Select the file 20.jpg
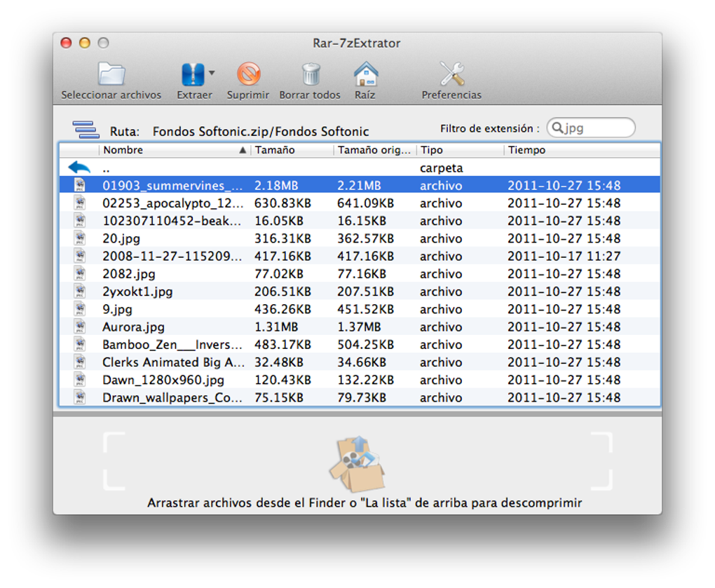715x588 pixels. click(x=360, y=238)
